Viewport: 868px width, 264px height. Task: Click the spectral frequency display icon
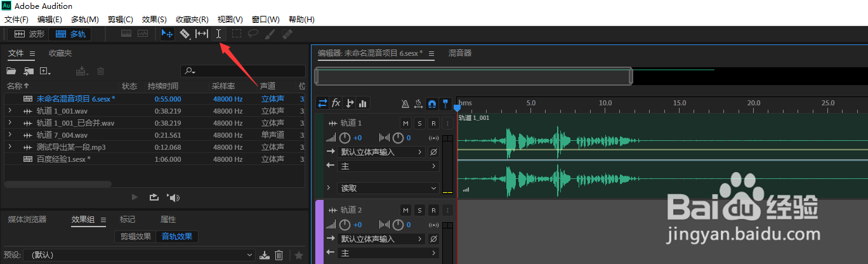tap(126, 34)
